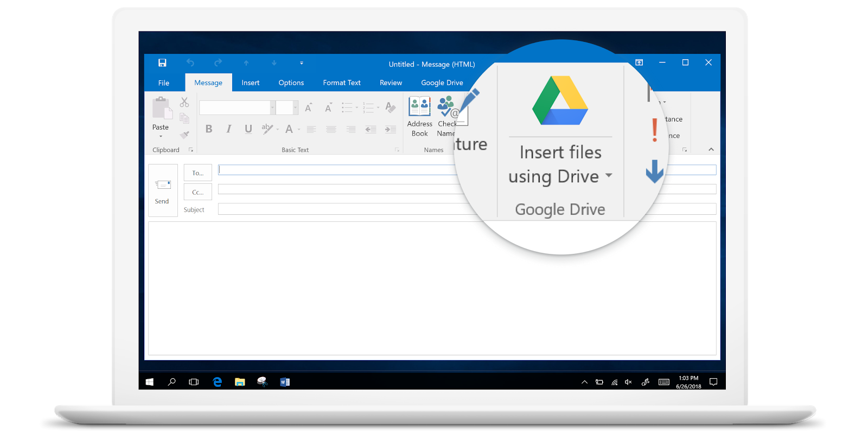Open the Google Drive ribbon tab
This screenshot has width=868, height=434.
[x=442, y=83]
